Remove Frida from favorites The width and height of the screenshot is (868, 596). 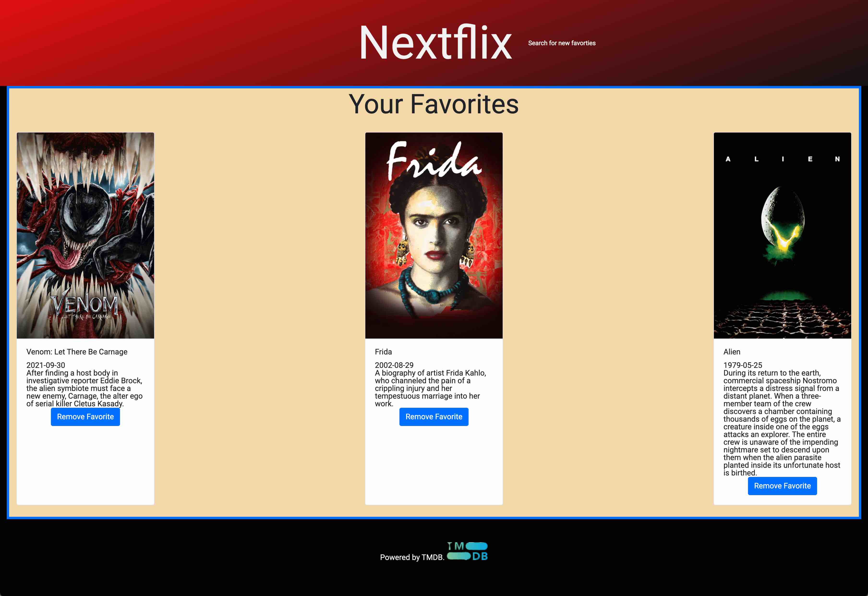click(434, 417)
